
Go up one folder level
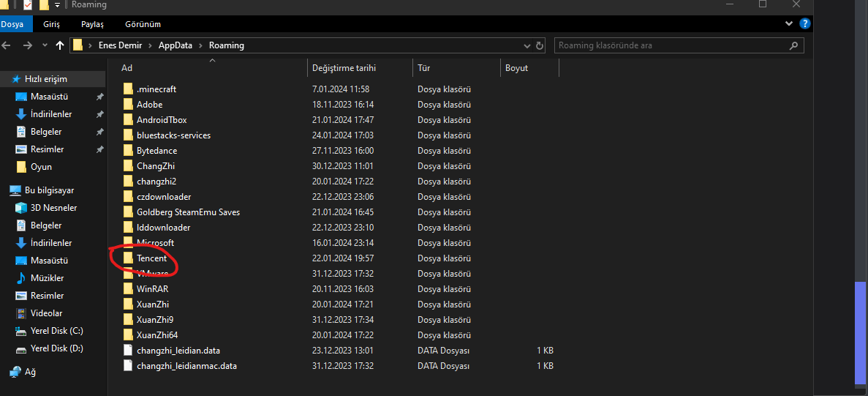pyautogui.click(x=60, y=45)
